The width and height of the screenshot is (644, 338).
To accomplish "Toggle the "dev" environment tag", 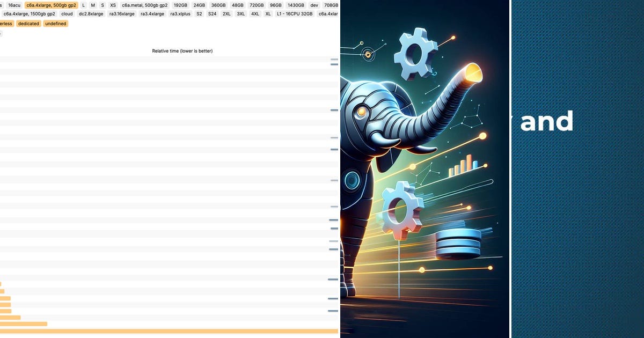I will (313, 5).
